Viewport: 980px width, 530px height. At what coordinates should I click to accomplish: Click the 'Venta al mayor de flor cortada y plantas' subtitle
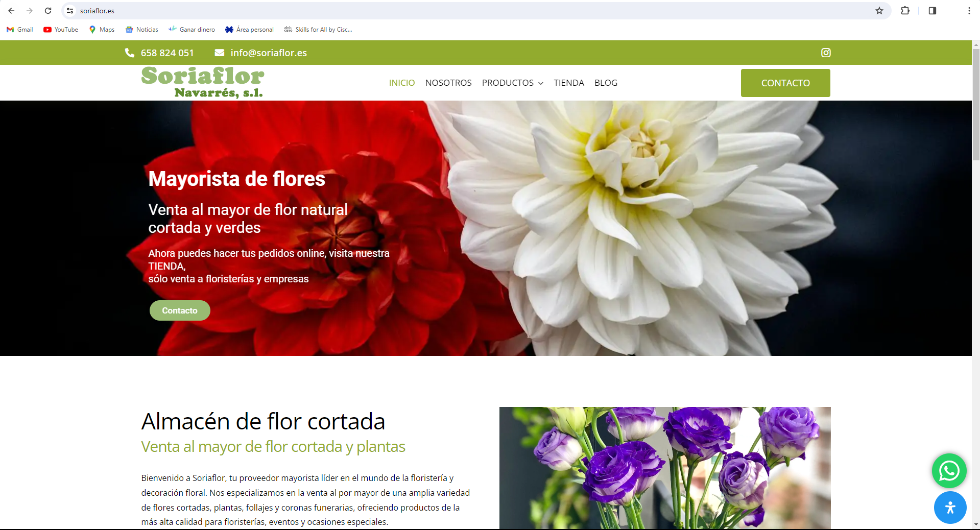(273, 447)
